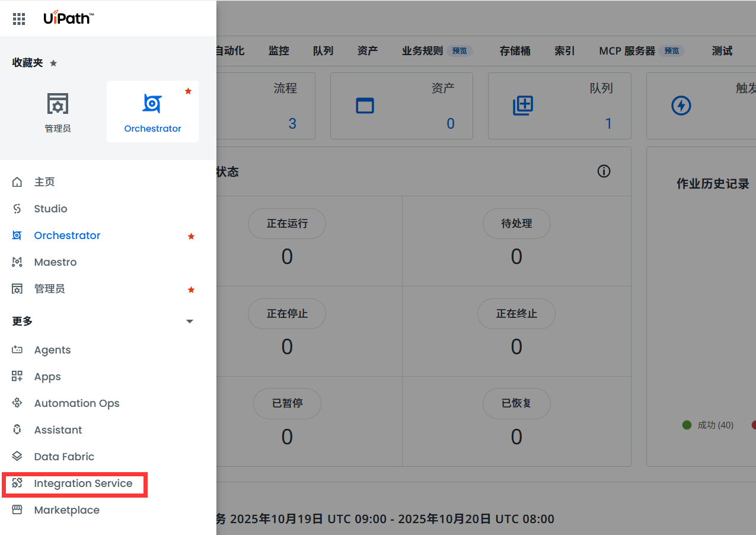Remove star from Orchestrator sidebar row
756x535 pixels.
(191, 236)
